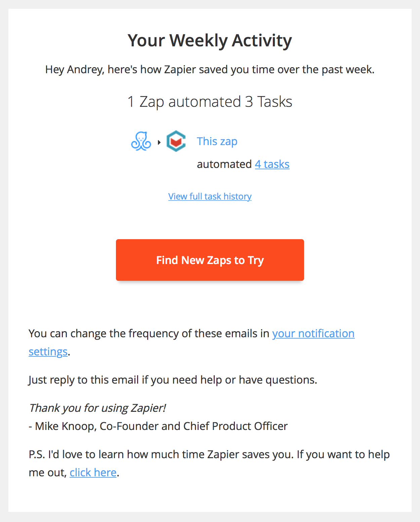The image size is (420, 522).
Task: Click the "You can change the frequency" sentence
Action: coord(192,343)
